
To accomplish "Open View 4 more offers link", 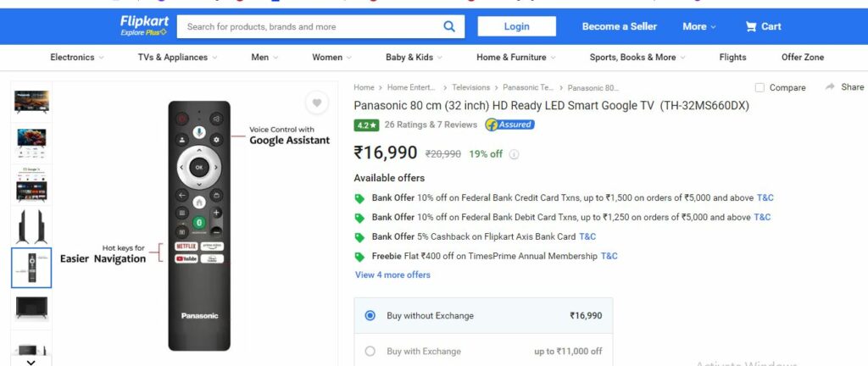I will click(392, 274).
